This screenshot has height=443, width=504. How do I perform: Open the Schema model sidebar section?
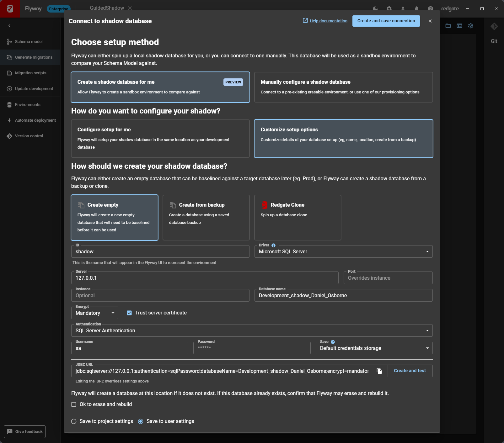29,41
